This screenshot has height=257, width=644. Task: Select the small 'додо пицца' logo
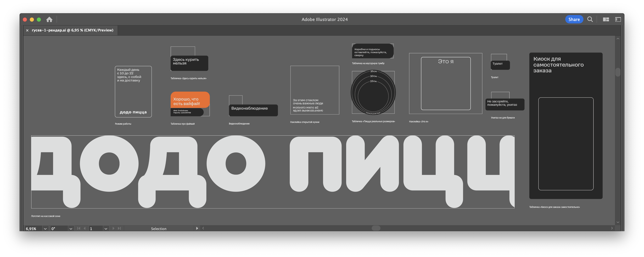pos(133,112)
